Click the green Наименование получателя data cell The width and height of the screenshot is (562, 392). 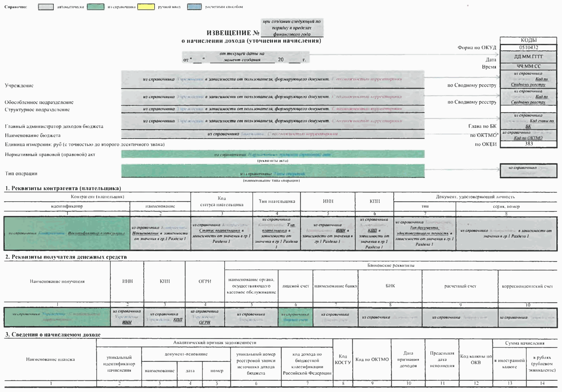[x=57, y=317]
